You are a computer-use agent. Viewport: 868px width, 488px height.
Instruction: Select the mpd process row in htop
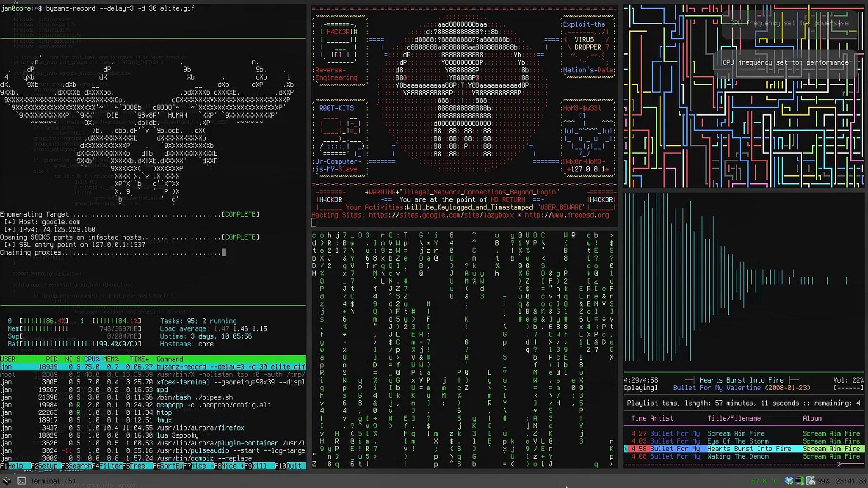[153, 390]
